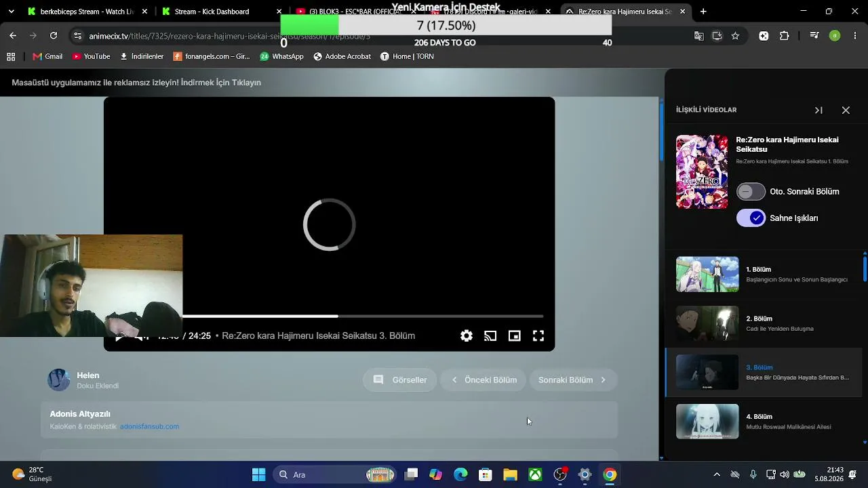Screen dimensions: 868x488
Task: Select 4. Bölüm episode thumbnail
Action: coord(707,422)
